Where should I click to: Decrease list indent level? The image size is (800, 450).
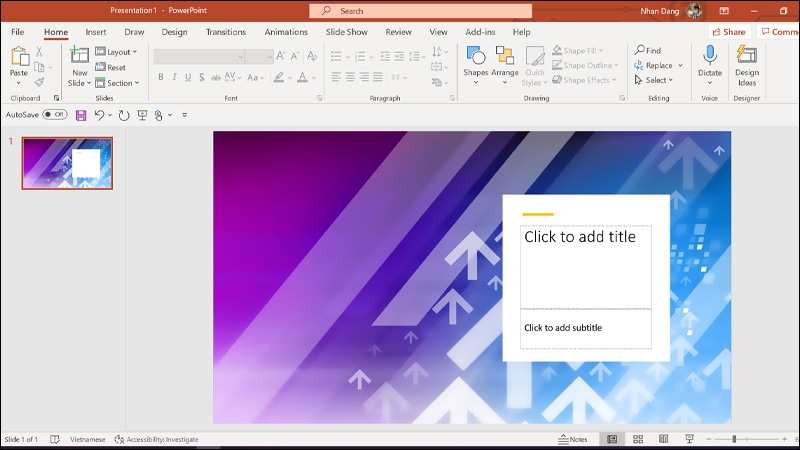385,56
